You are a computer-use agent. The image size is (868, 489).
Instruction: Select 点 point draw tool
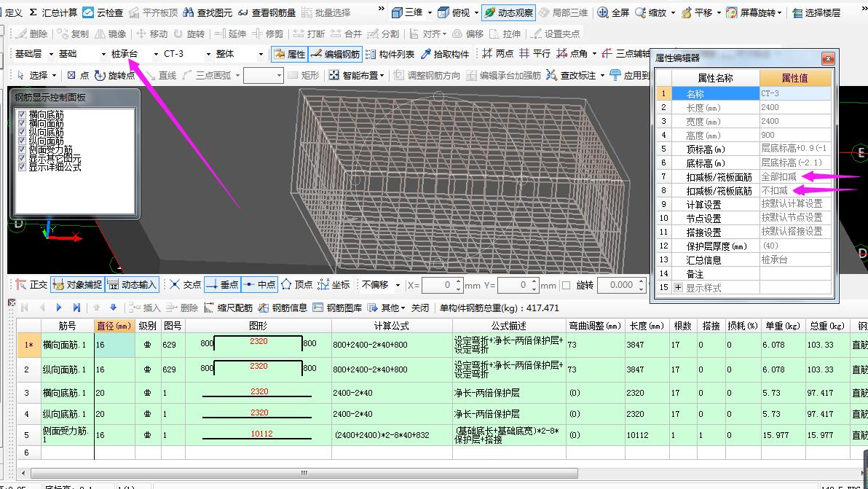(x=78, y=75)
